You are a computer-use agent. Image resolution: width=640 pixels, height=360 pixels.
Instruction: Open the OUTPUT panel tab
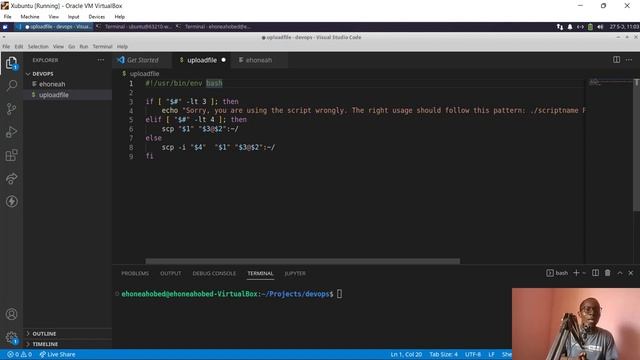171,273
